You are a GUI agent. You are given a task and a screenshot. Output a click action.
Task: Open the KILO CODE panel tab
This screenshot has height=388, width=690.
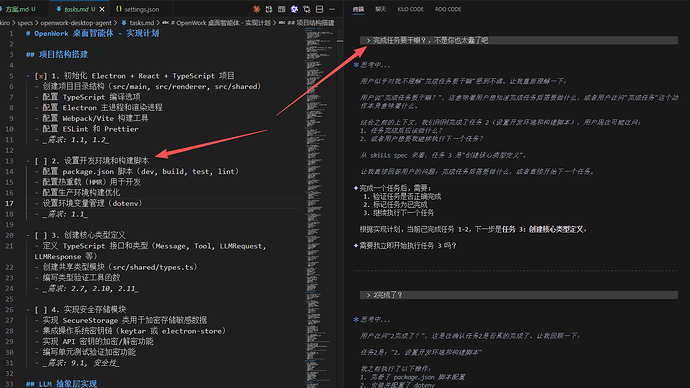(410, 9)
